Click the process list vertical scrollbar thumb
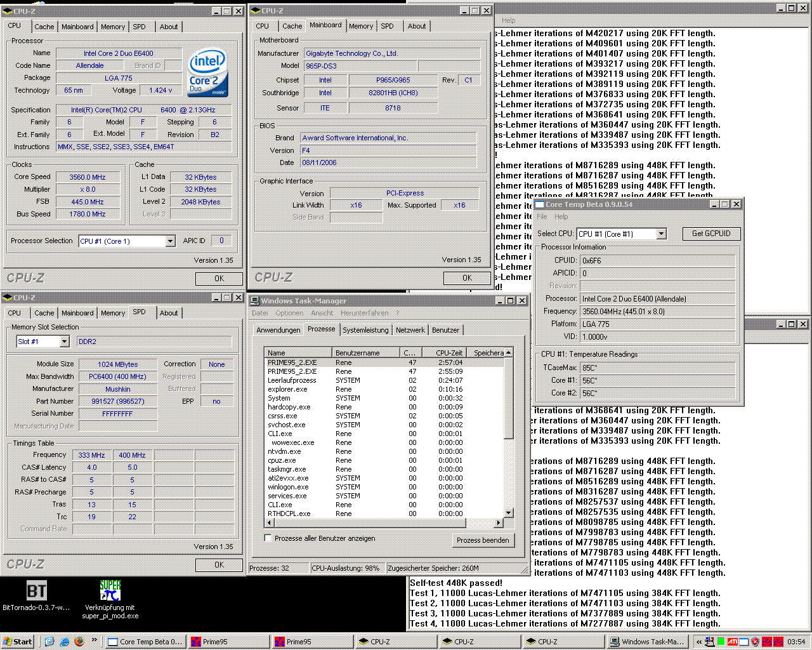Viewport: 812px width, 650px height. pos(508,398)
